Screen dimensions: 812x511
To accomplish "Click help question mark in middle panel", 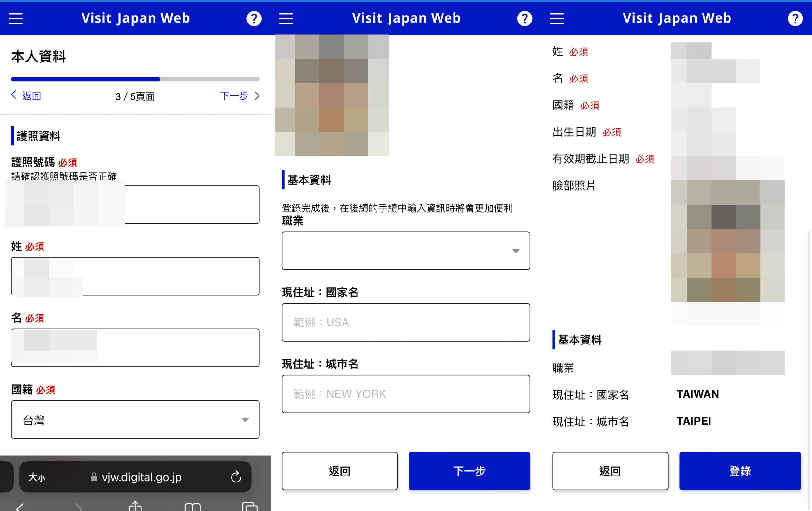I will click(524, 18).
